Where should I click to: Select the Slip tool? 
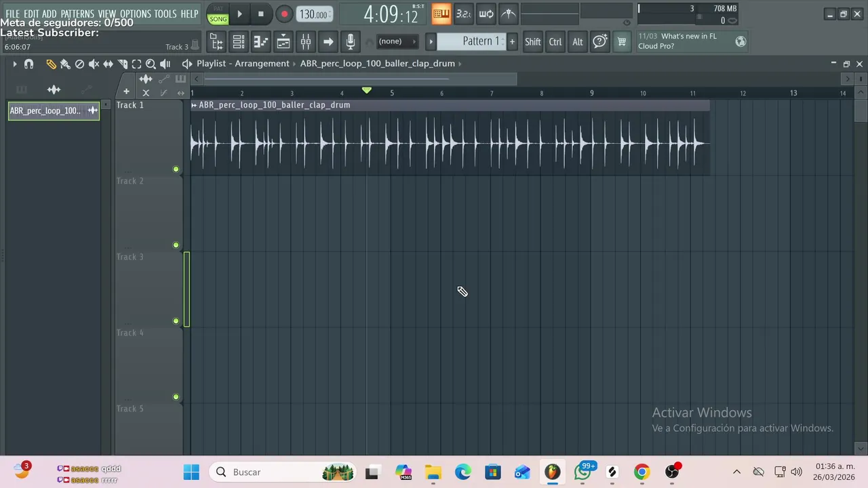[x=108, y=64]
